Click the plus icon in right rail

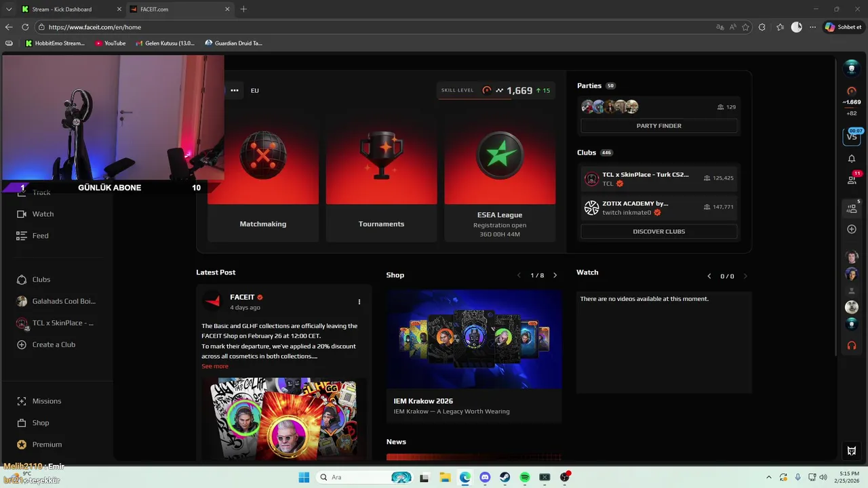852,229
